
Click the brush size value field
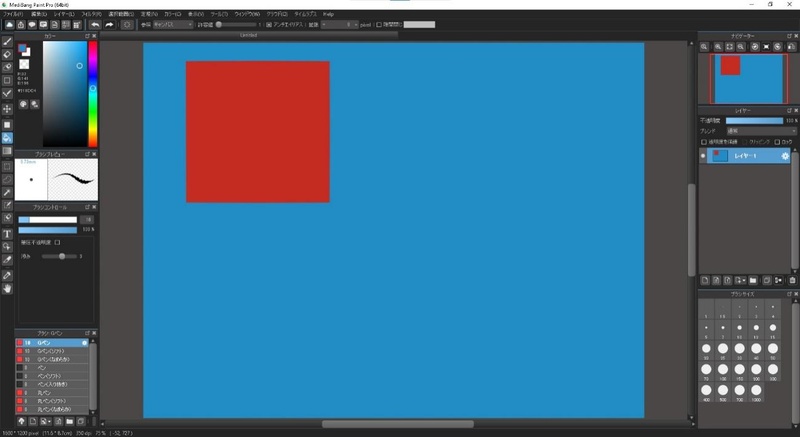(x=88, y=220)
